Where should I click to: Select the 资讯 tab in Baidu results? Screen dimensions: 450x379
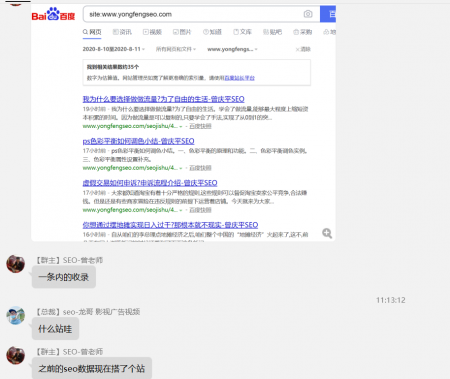[122, 32]
